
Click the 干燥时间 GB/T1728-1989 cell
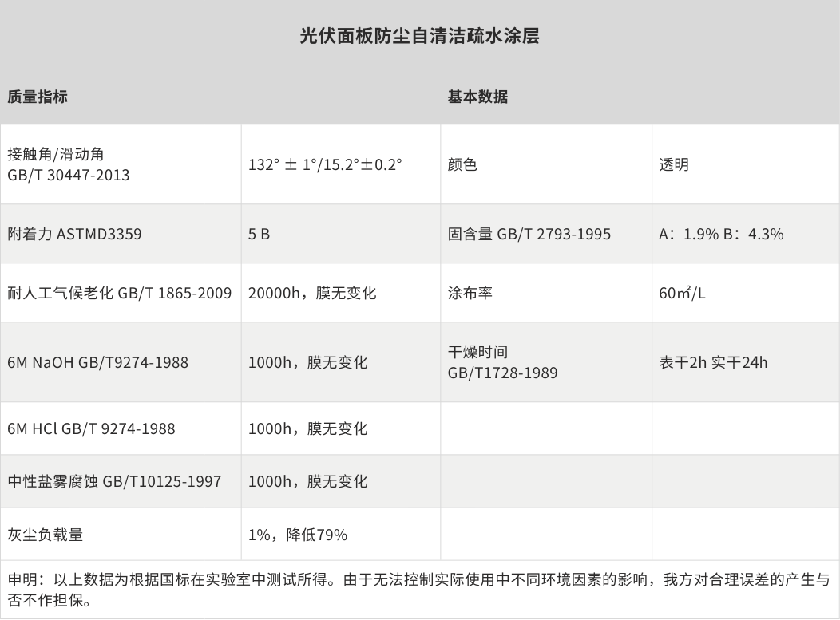click(x=502, y=361)
